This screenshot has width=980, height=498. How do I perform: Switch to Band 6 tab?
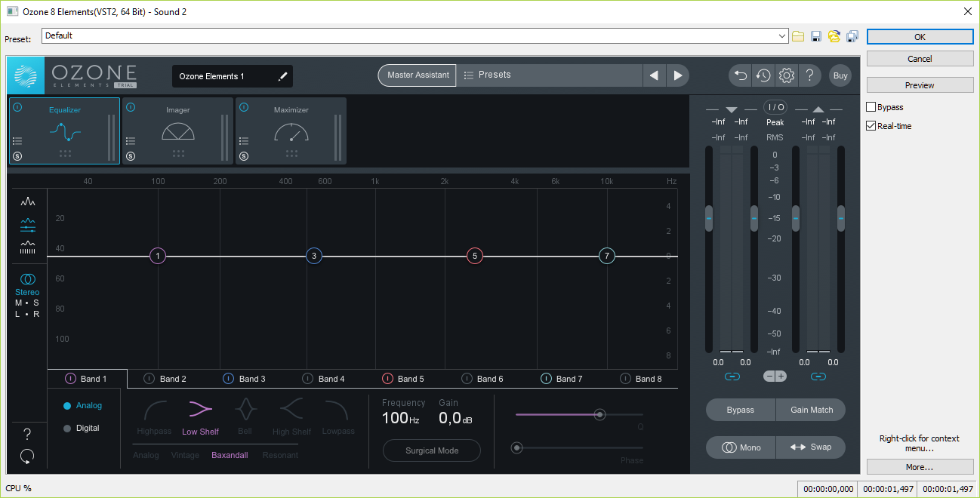pyautogui.click(x=482, y=379)
